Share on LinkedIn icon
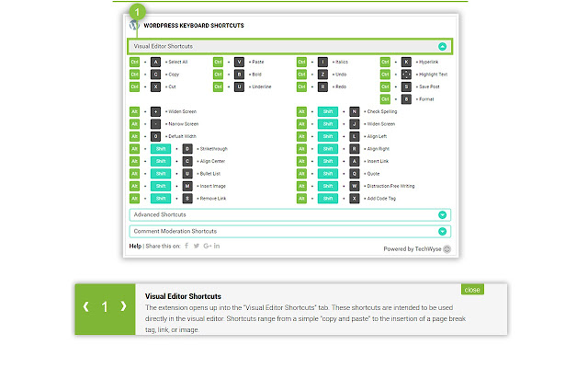 click(x=217, y=246)
